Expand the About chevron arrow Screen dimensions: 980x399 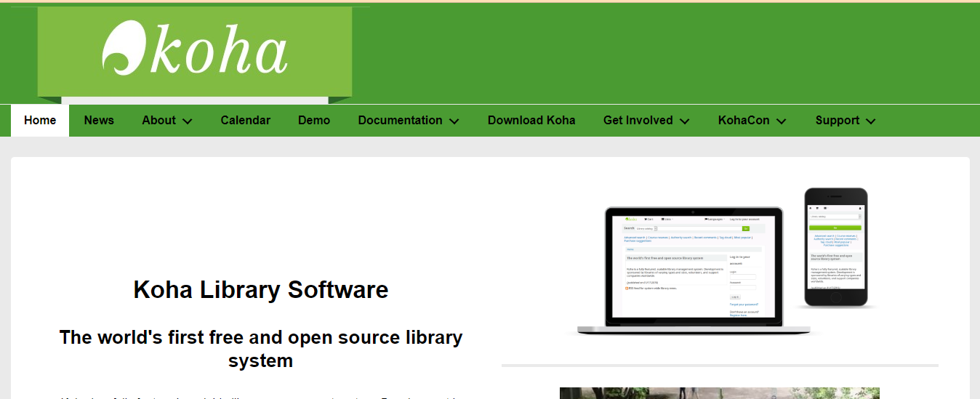188,121
